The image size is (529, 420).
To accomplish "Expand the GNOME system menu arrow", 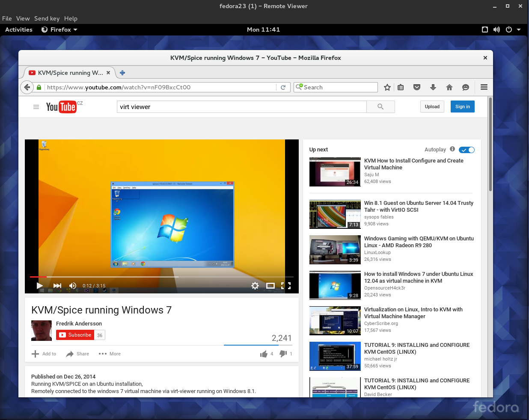I will pos(519,30).
